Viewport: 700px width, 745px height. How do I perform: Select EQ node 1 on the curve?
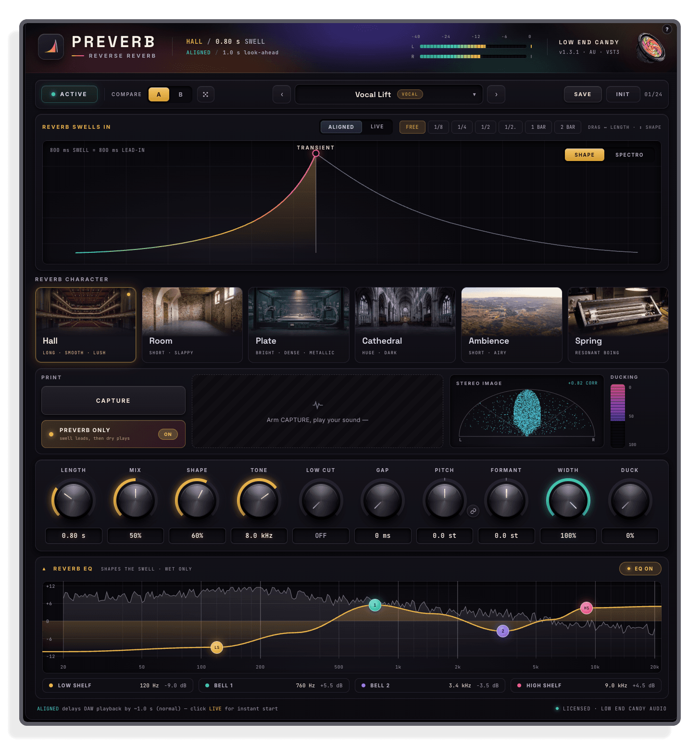point(375,605)
